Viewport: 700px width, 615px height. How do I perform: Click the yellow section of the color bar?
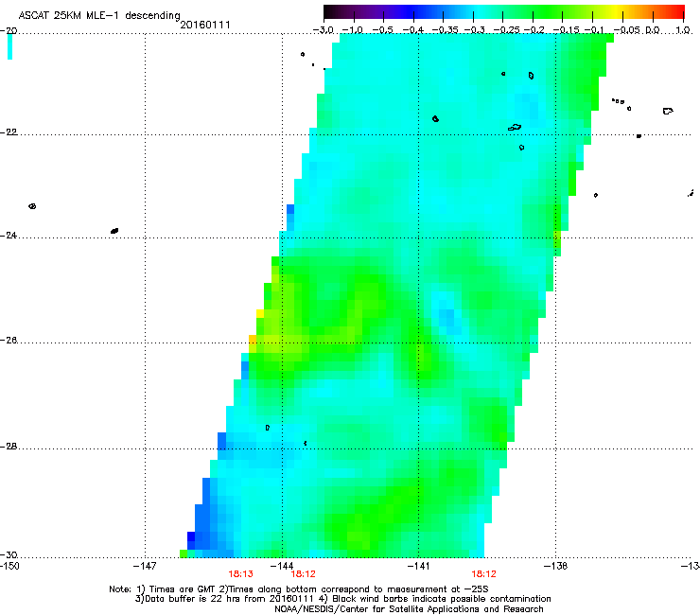click(x=616, y=11)
